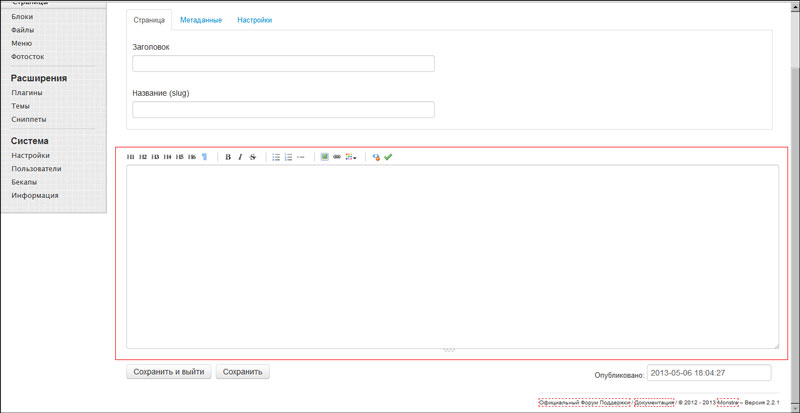Open Плагины in the sidebar

(27, 93)
